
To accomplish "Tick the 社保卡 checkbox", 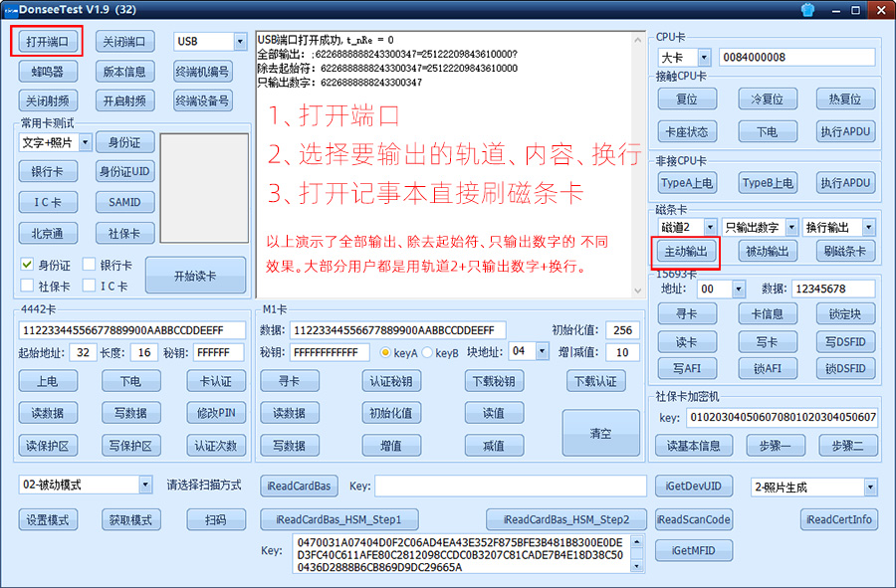I will (28, 286).
